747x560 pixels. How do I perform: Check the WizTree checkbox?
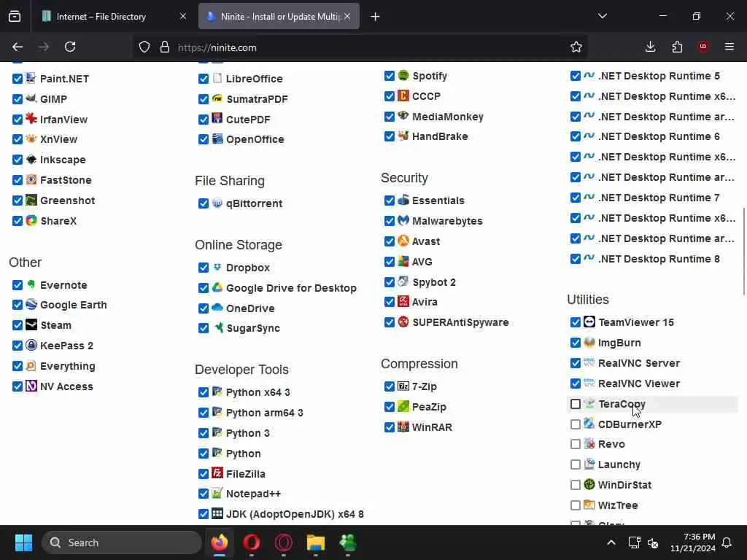[576, 505]
